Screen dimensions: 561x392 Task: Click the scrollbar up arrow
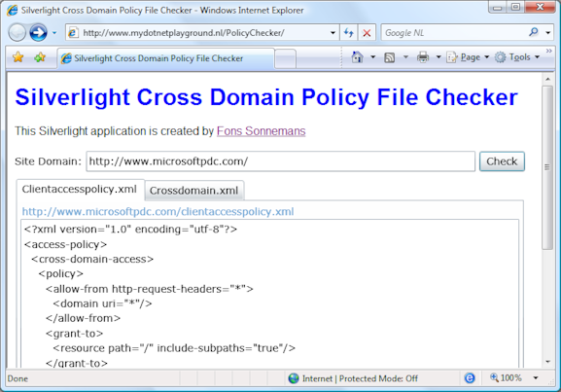pyautogui.click(x=547, y=79)
